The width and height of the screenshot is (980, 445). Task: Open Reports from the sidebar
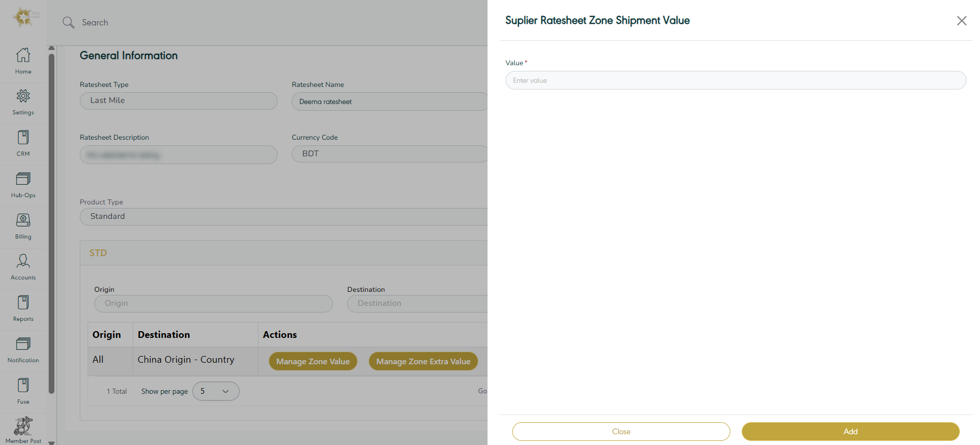(23, 303)
